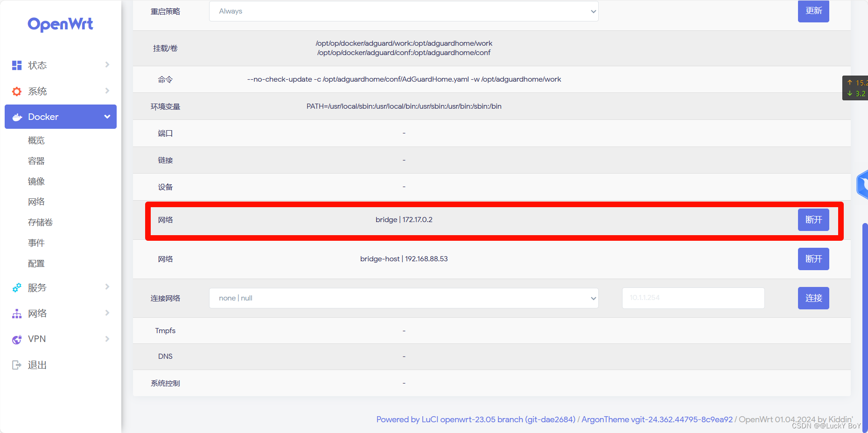Open Docker 容器 page
868x433 pixels.
coord(36,161)
